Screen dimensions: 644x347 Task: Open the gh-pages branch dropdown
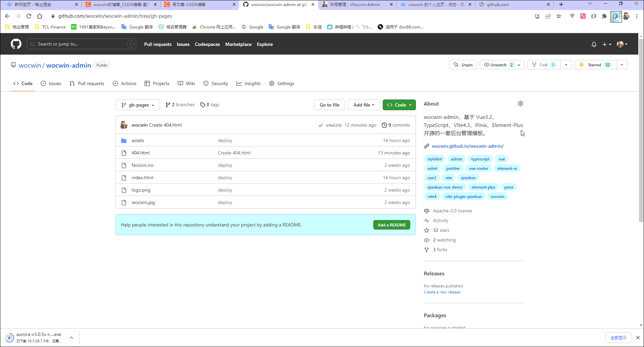pyautogui.click(x=138, y=105)
